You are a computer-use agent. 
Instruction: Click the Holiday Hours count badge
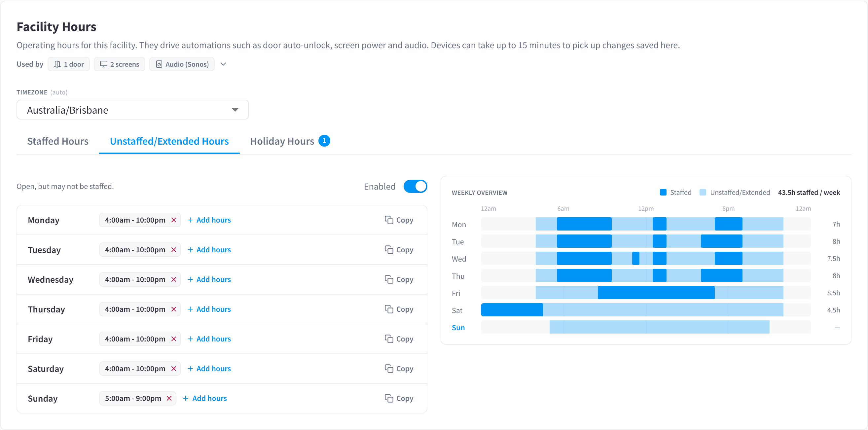click(x=324, y=140)
